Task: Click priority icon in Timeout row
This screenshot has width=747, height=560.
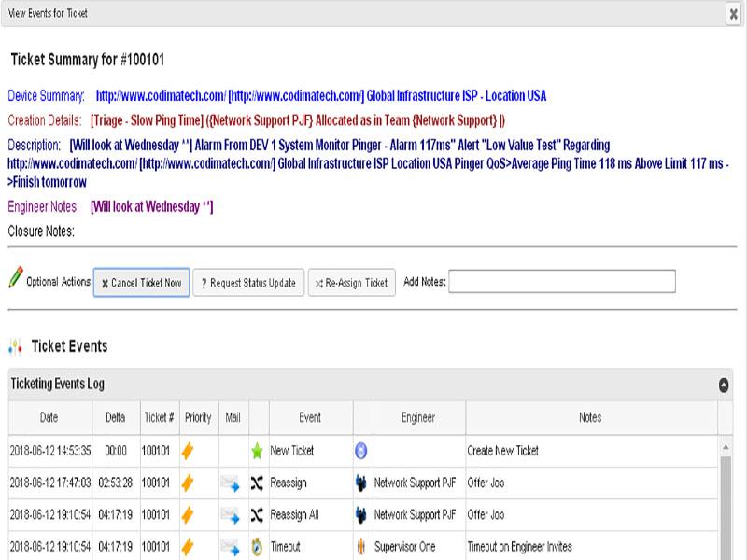Action: pyautogui.click(x=188, y=547)
